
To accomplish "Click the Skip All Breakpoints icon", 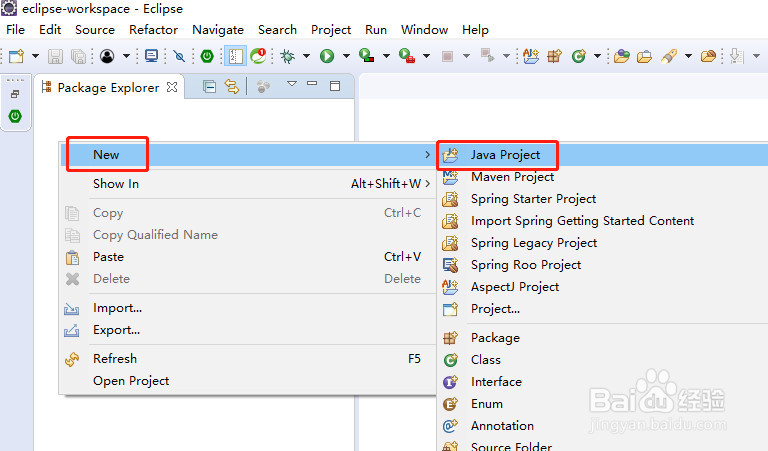I will click(x=179, y=56).
